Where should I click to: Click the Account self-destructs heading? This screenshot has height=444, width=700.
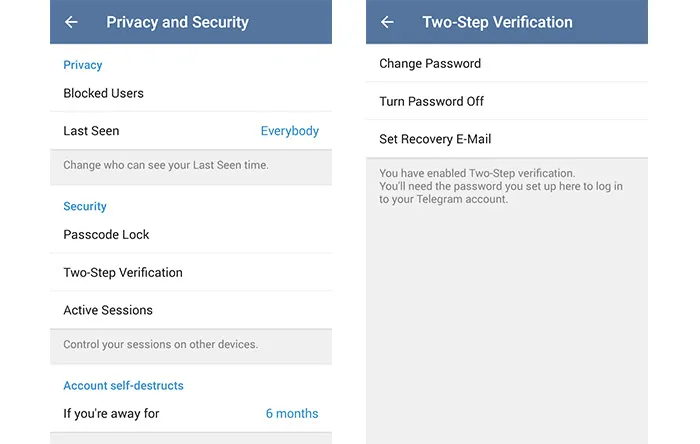coord(123,386)
